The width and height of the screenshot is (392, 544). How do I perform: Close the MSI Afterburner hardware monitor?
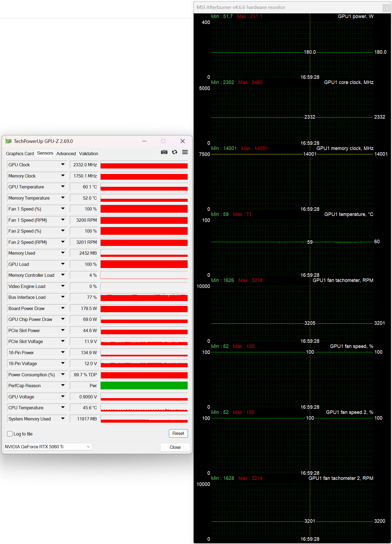[386, 8]
